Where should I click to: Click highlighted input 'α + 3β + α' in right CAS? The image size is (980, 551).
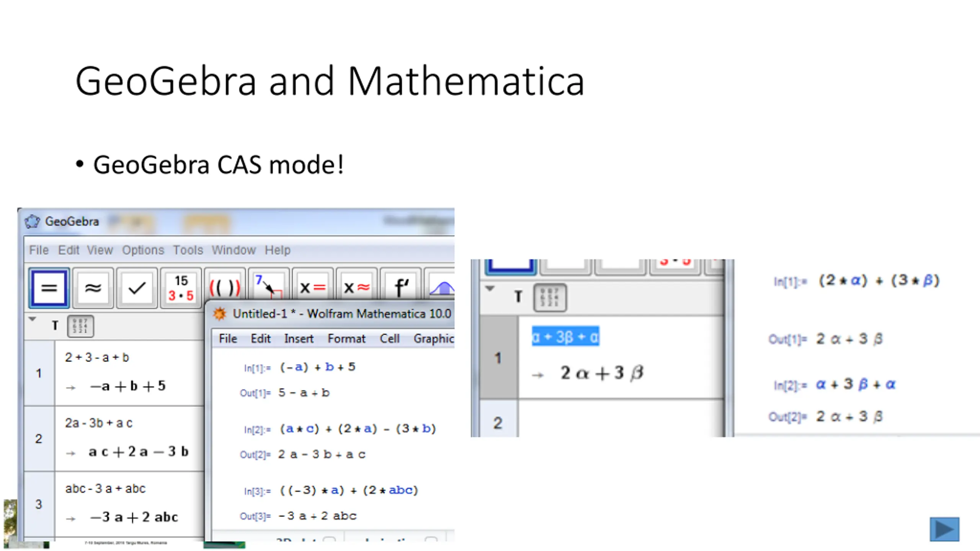565,337
